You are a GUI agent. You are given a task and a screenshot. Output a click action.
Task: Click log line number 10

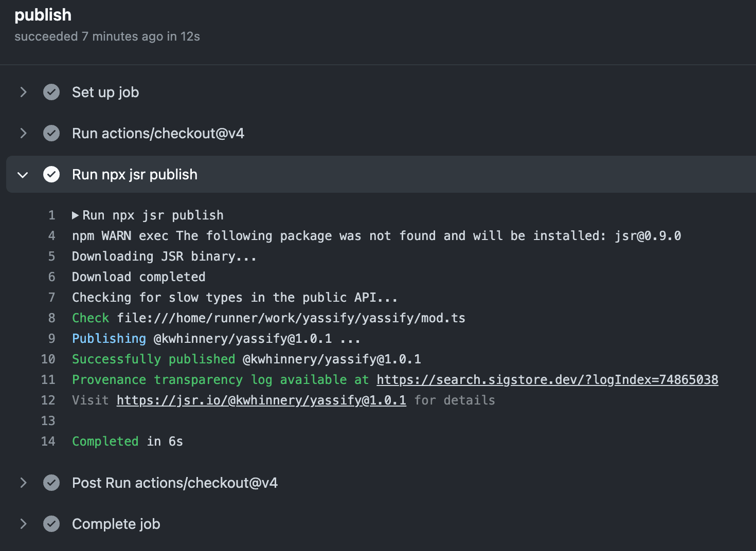48,359
